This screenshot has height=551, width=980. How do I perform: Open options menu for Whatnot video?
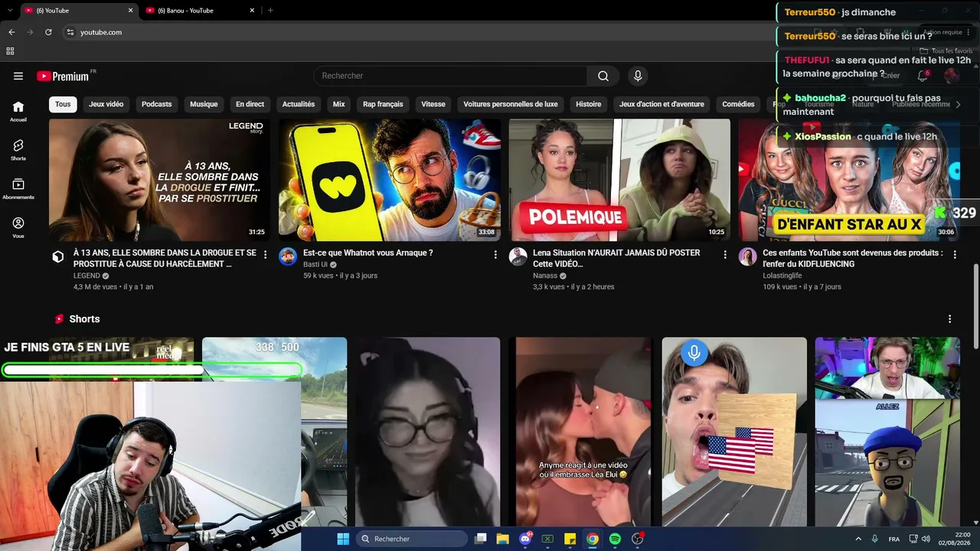click(x=495, y=254)
